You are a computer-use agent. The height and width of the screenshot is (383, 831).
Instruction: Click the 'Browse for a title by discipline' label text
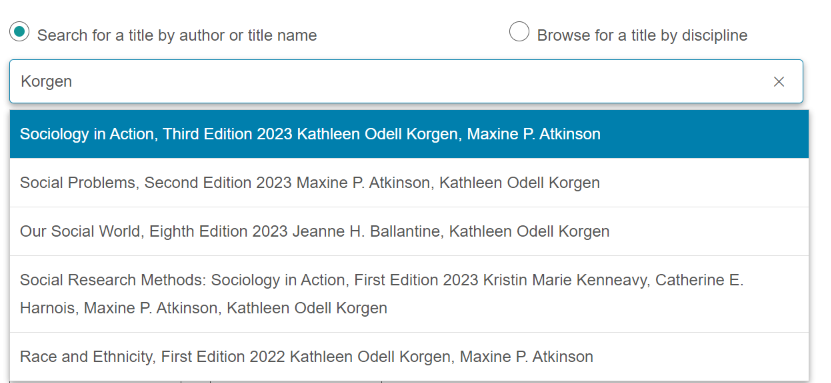[x=642, y=35]
